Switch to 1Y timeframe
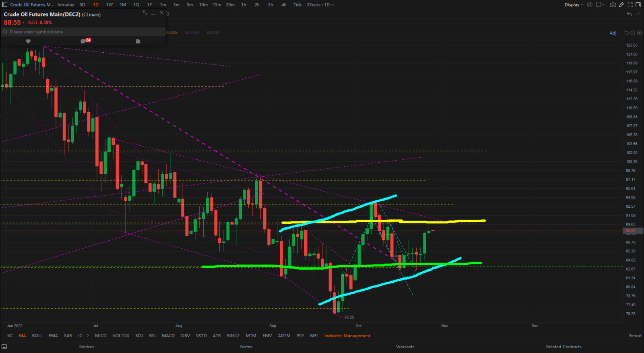Viewport: 644px width, 353px height. 150,5
